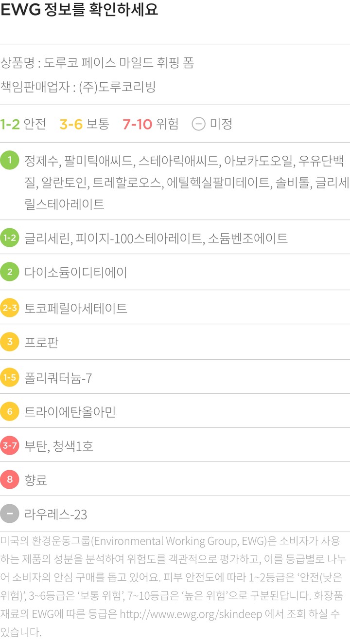This screenshot has height=644, width=350.
Task: Click the yellow 1-5 grade badge
Action: [10, 378]
